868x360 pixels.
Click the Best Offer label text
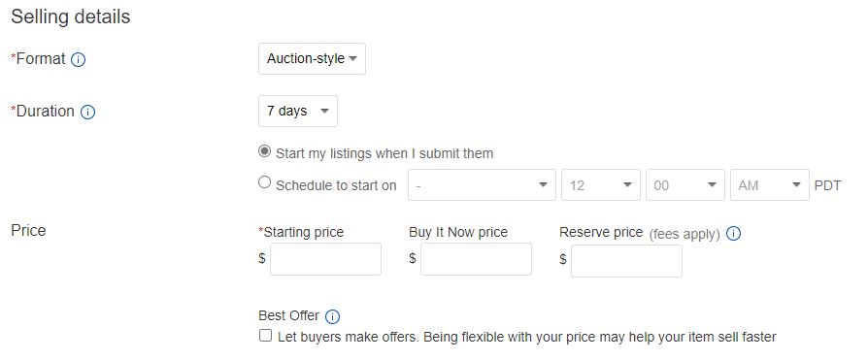289,315
